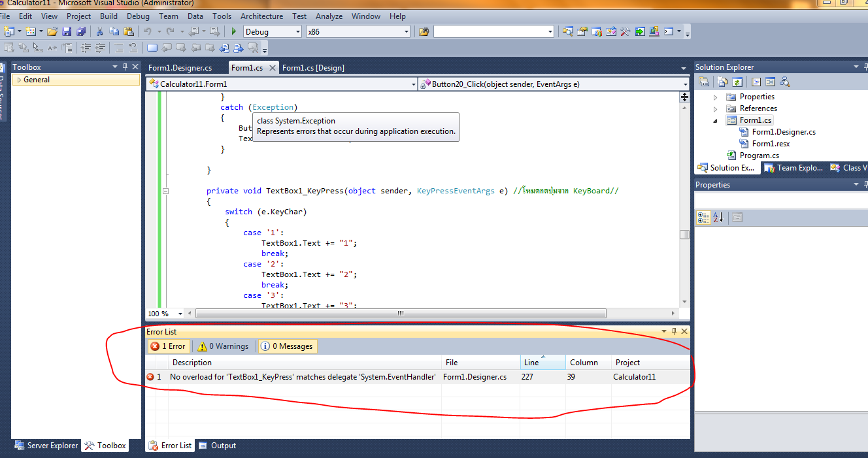Toggle a bookmark with the bookmark icon
Viewport: 868px width, 458px height.
pos(152,48)
